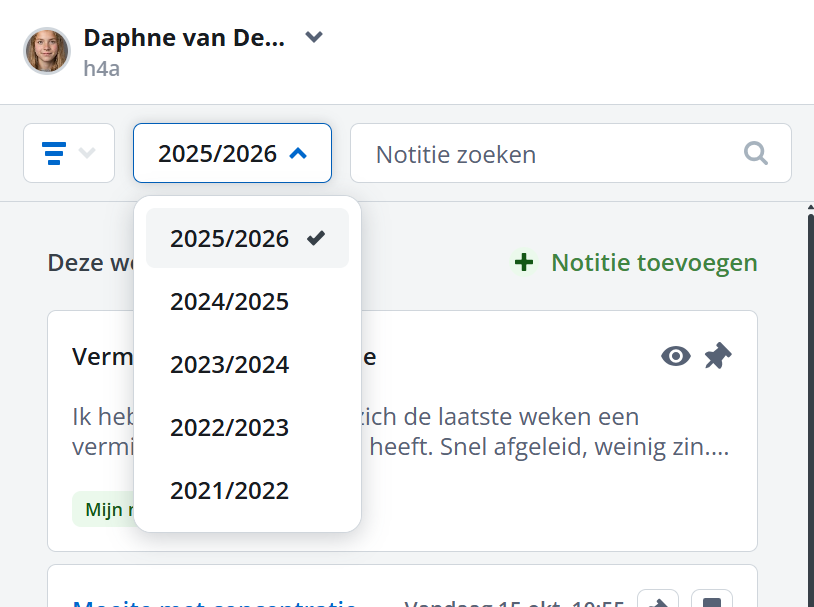Click the square icon button on second note
The width and height of the screenshot is (814, 607).
click(712, 602)
